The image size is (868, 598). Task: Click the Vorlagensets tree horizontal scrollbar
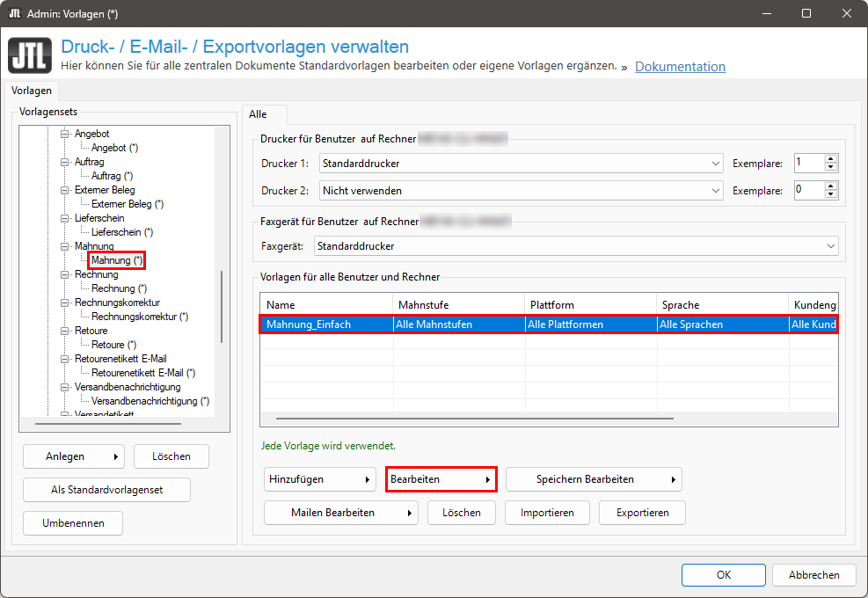tap(108, 424)
